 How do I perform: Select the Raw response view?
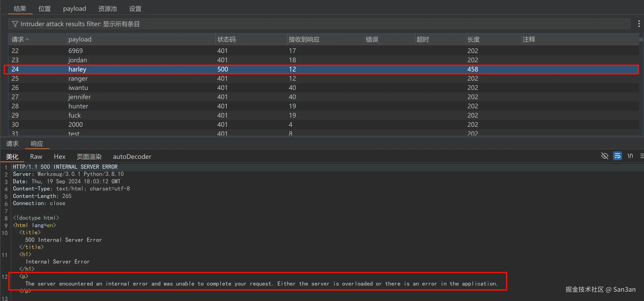pos(36,157)
